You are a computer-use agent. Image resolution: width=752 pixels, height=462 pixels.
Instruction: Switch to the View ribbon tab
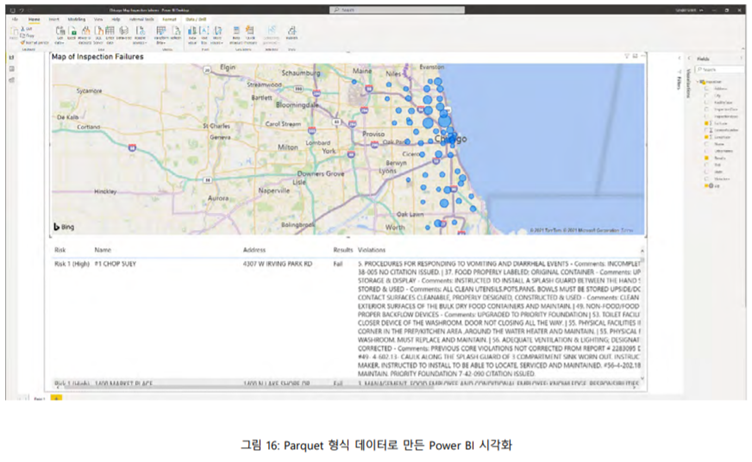pos(97,19)
